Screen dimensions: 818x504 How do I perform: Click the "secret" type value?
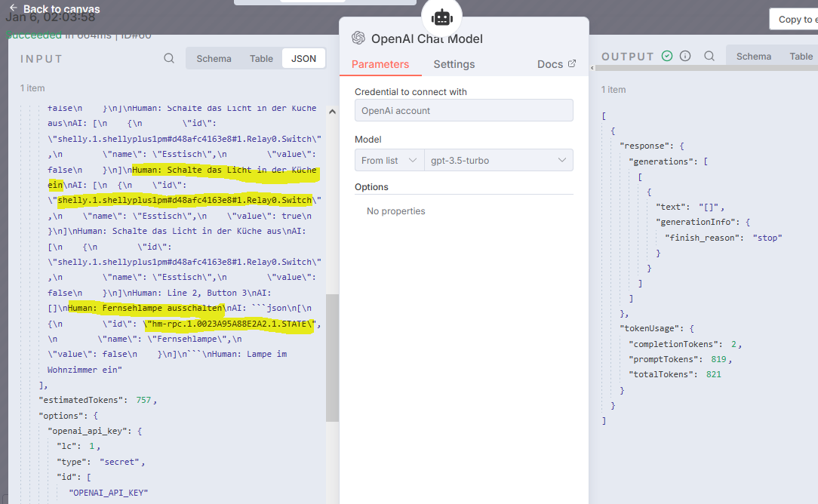tap(120, 462)
